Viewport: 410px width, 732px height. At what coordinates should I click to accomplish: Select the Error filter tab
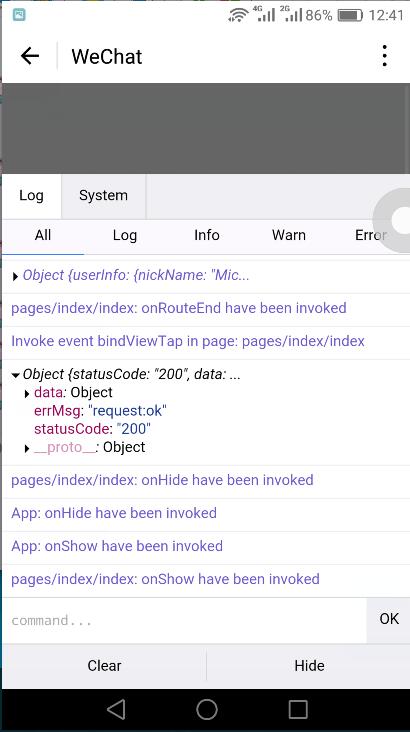pos(371,235)
